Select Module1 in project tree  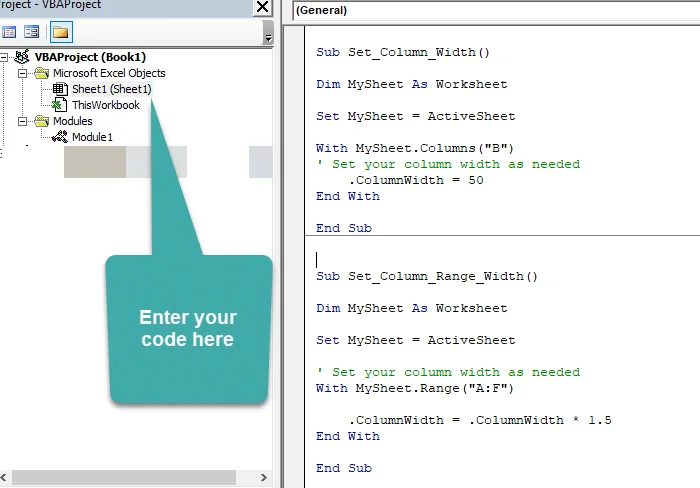click(x=92, y=137)
